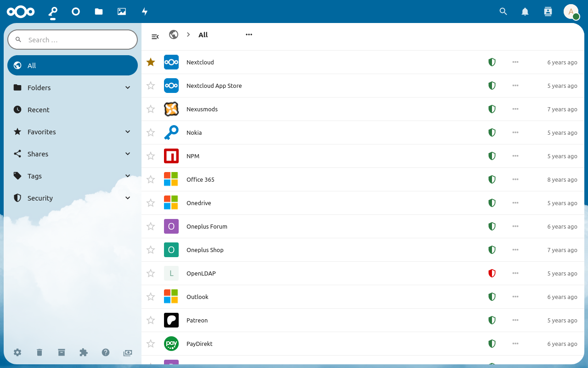Favorite the Office 365 entry
Image resolution: width=588 pixels, height=368 pixels.
point(151,179)
